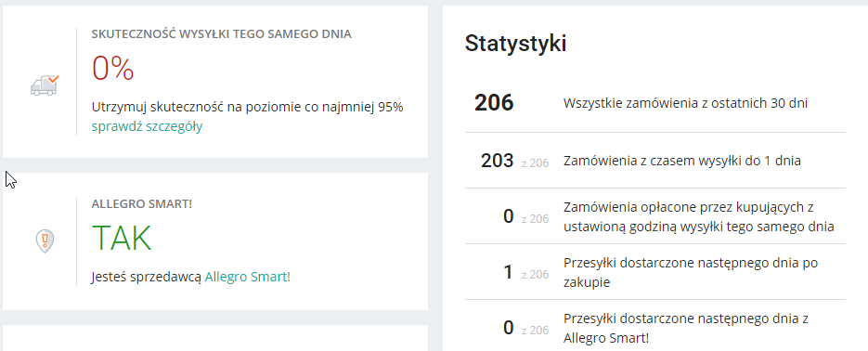Click the 'Statystyki' panel title
The height and width of the screenshot is (351, 868).
tap(515, 44)
